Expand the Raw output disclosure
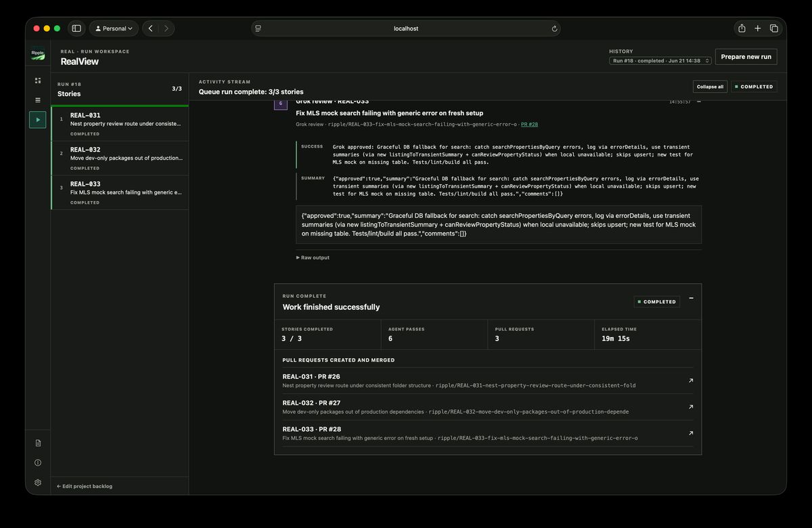 [x=313, y=257]
